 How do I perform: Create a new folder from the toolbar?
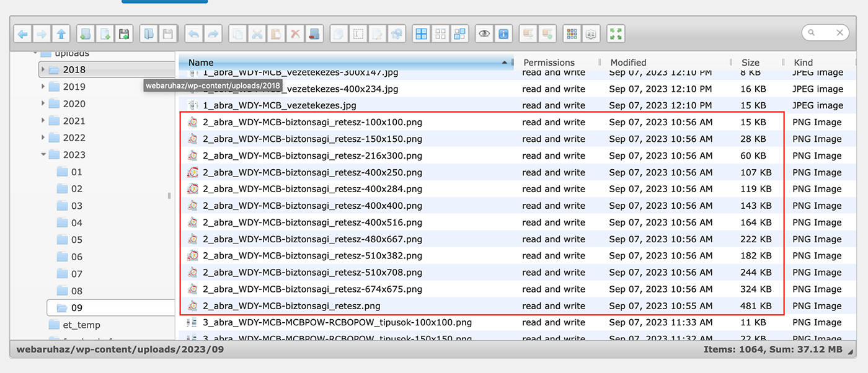(86, 34)
